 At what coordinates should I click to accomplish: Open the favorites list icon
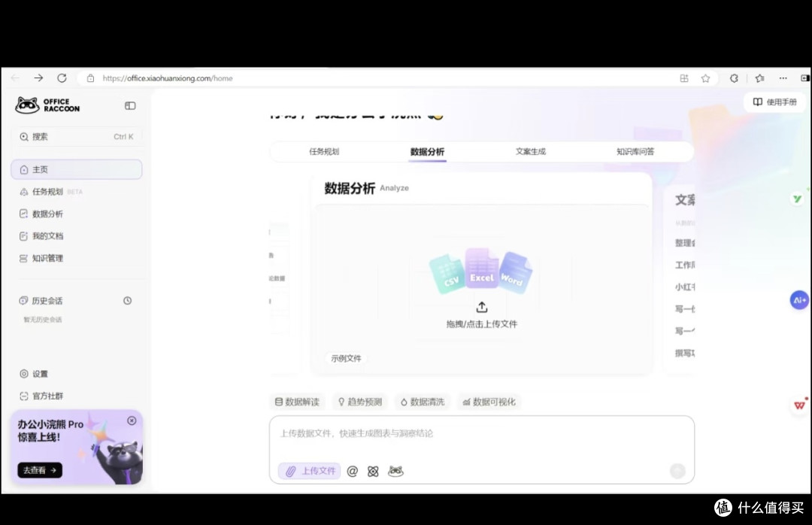tap(759, 78)
